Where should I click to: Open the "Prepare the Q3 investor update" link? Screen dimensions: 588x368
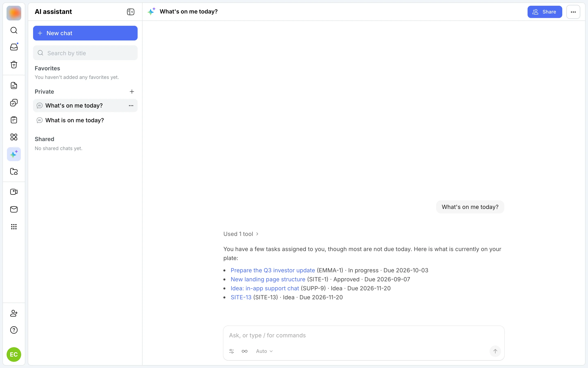(273, 270)
